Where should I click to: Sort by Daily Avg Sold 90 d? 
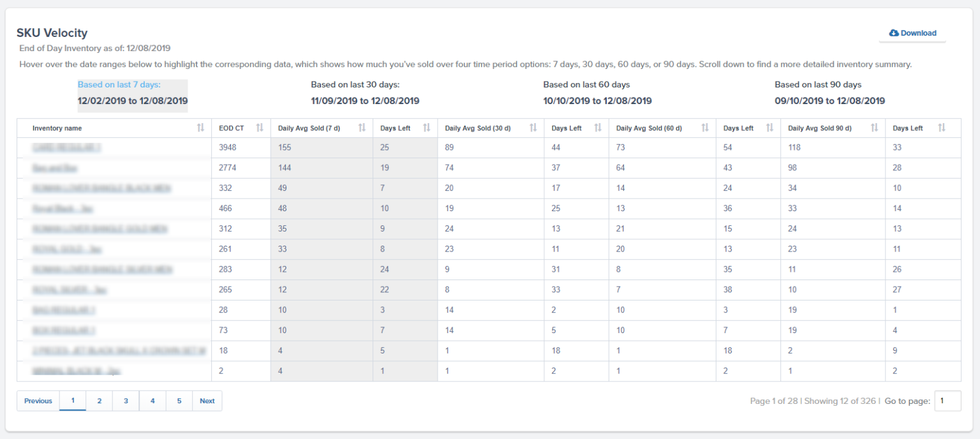873,128
